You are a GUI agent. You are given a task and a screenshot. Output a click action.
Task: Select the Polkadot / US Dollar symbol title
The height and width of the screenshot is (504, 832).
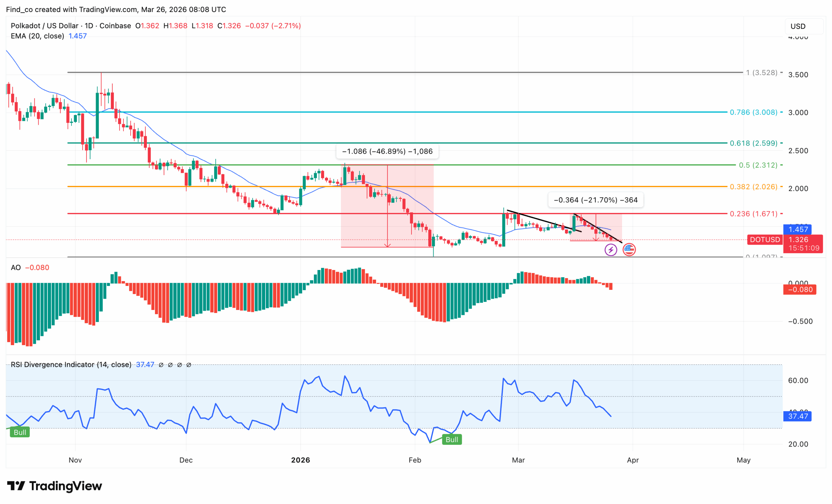click(x=71, y=26)
